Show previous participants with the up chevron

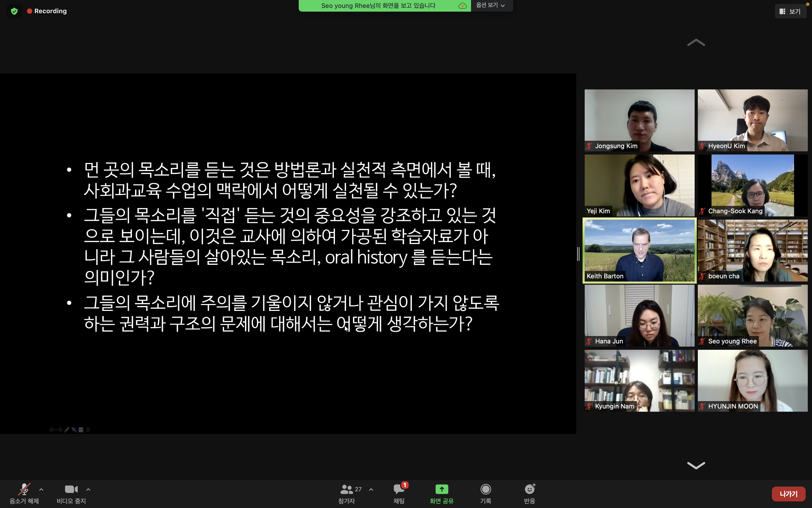click(x=696, y=42)
